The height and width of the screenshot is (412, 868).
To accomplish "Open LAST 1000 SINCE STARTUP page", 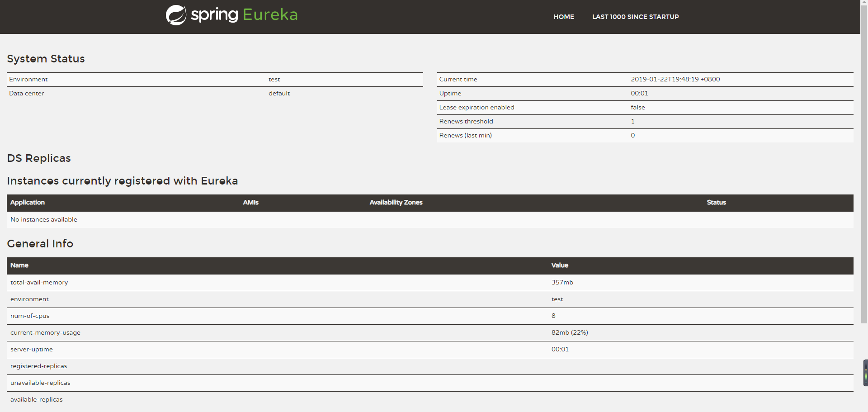I will point(635,17).
